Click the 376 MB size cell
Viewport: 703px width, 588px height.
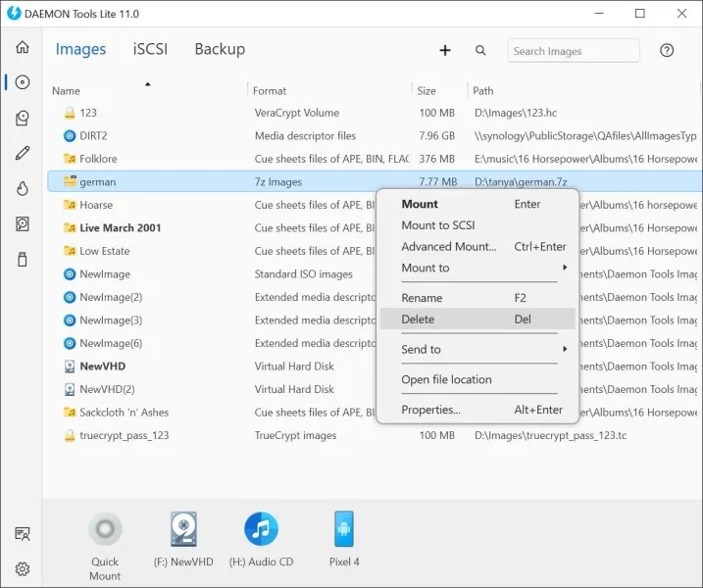436,159
